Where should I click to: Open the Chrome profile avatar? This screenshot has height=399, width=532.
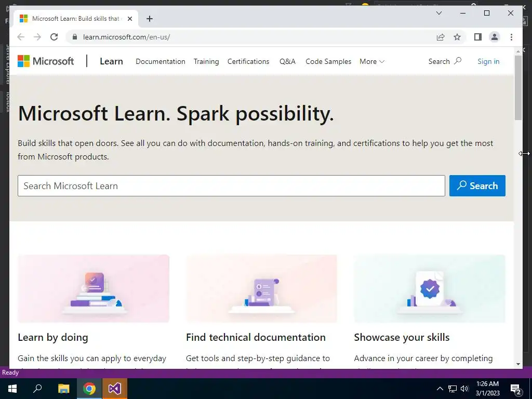(495, 37)
